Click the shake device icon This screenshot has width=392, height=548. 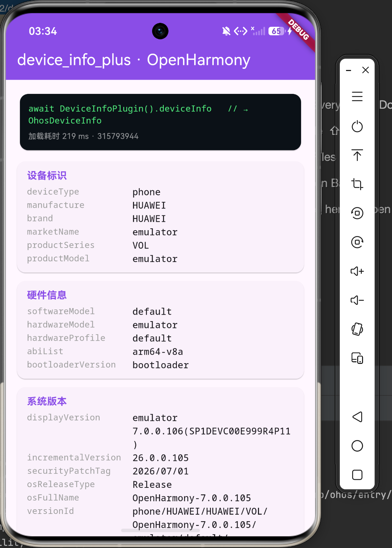pos(357,329)
